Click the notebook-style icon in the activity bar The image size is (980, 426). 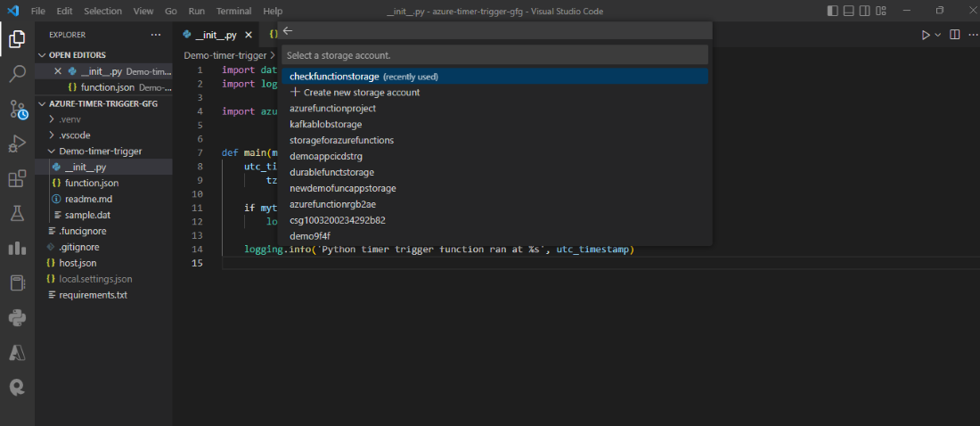(17, 283)
